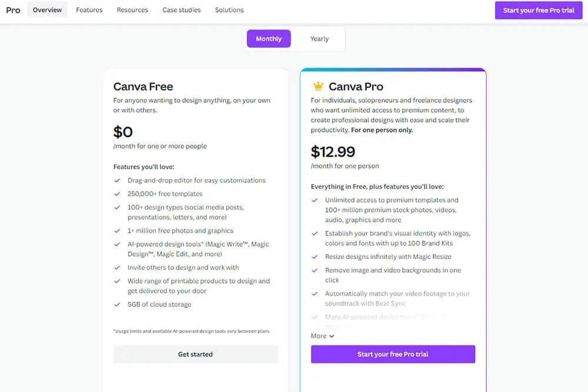Click the checkmark beside 1+ million free photos

point(117,230)
